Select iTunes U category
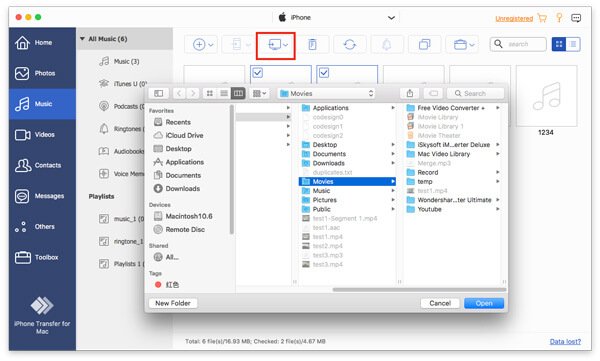The image size is (600, 361). (x=122, y=83)
